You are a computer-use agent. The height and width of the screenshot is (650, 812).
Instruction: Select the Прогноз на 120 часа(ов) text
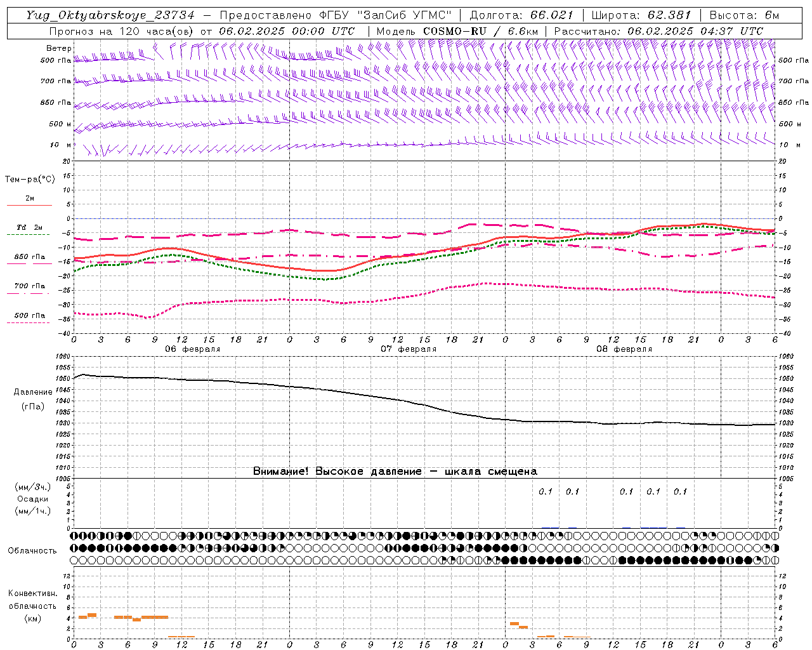pos(122,31)
